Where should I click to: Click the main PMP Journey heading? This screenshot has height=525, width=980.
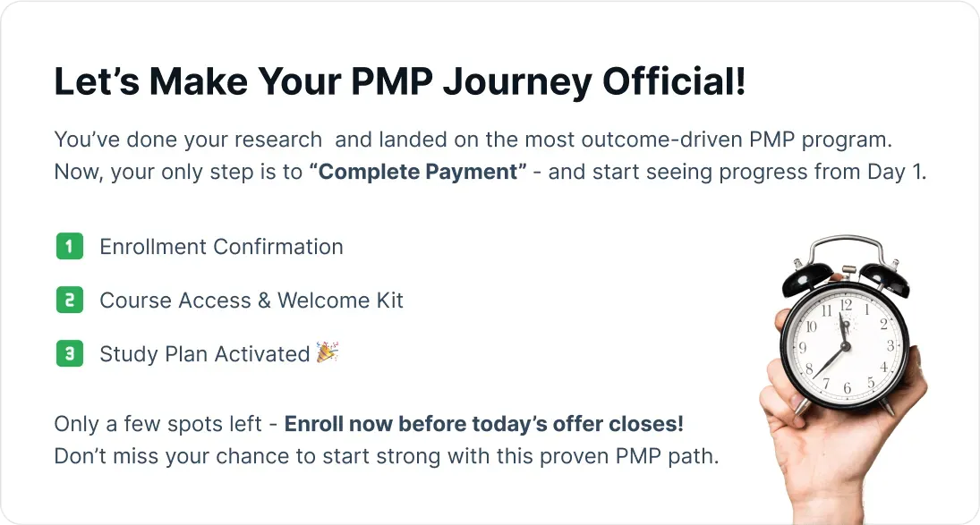400,81
